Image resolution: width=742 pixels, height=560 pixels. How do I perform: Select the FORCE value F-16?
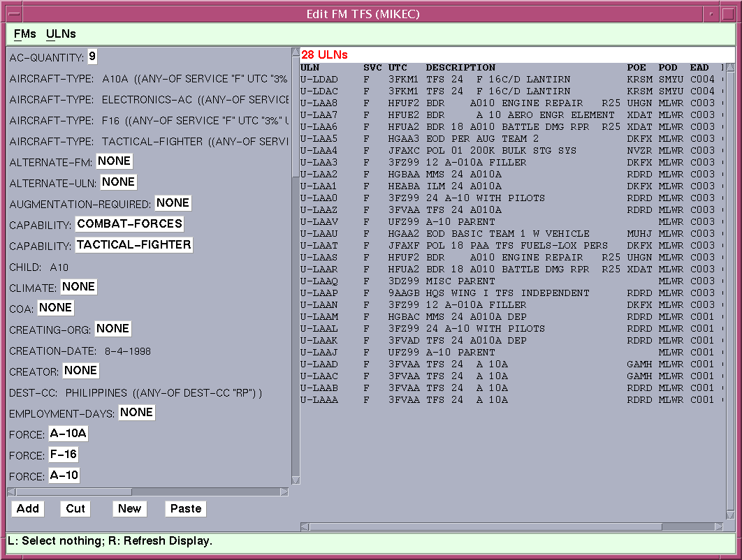coord(63,455)
